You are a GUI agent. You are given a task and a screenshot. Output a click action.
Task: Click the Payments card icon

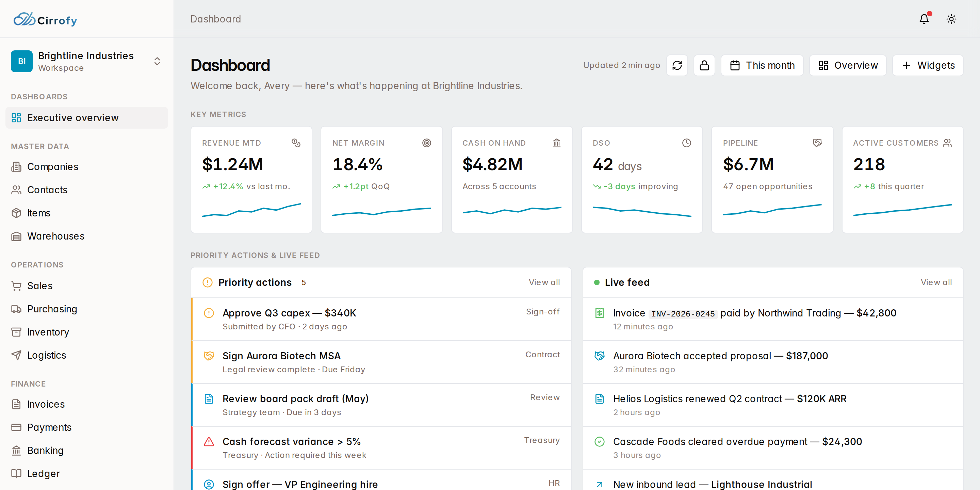16,427
